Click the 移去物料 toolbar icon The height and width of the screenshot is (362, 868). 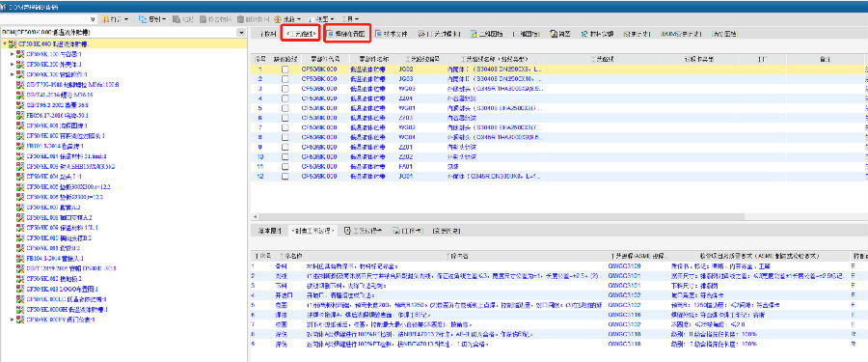coord(203,19)
